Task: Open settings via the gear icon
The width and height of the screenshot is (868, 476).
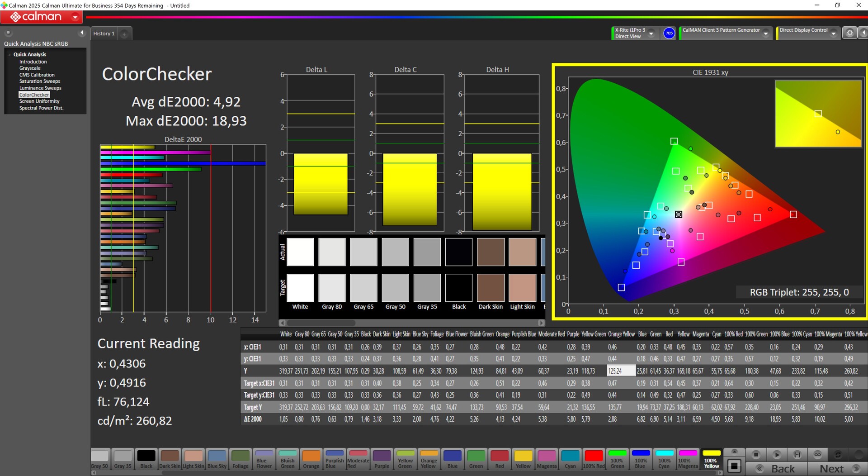Action: 849,33
